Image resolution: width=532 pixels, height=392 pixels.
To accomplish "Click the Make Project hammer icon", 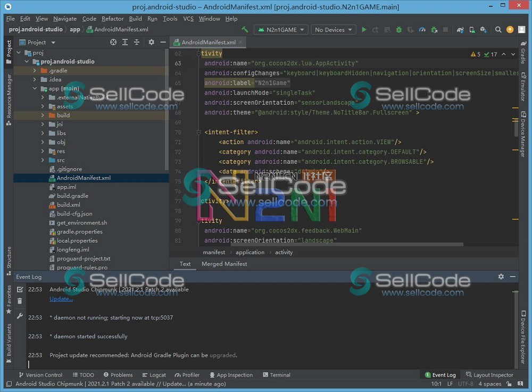I will 245,30.
